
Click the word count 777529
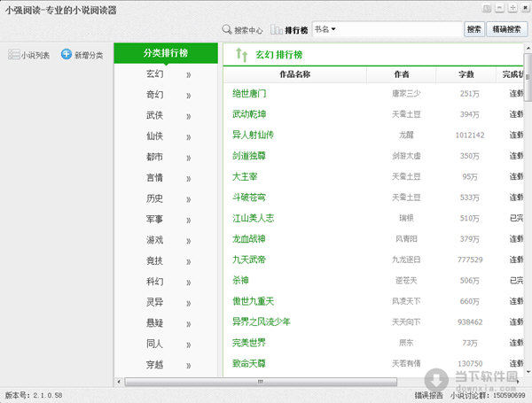(x=470, y=260)
